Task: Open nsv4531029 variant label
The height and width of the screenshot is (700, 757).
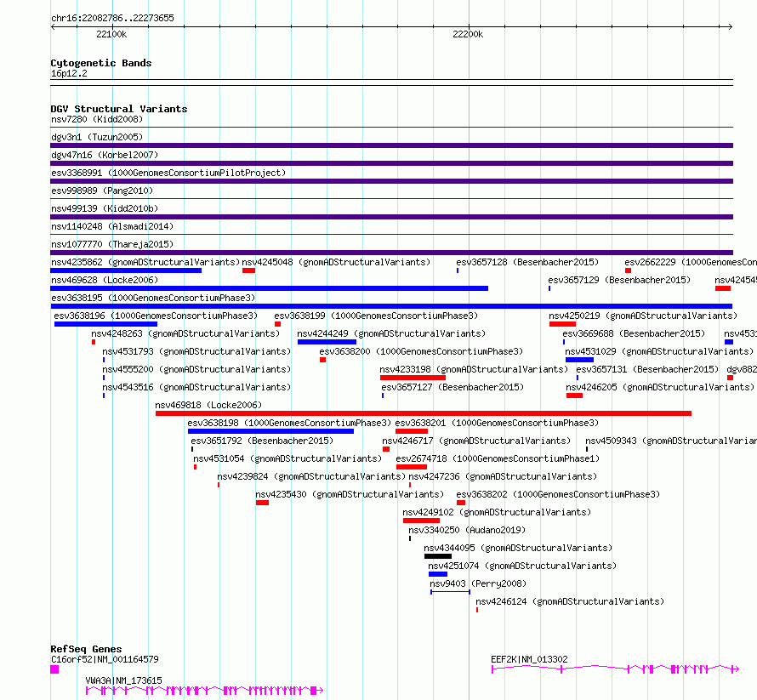Action: [x=659, y=351]
